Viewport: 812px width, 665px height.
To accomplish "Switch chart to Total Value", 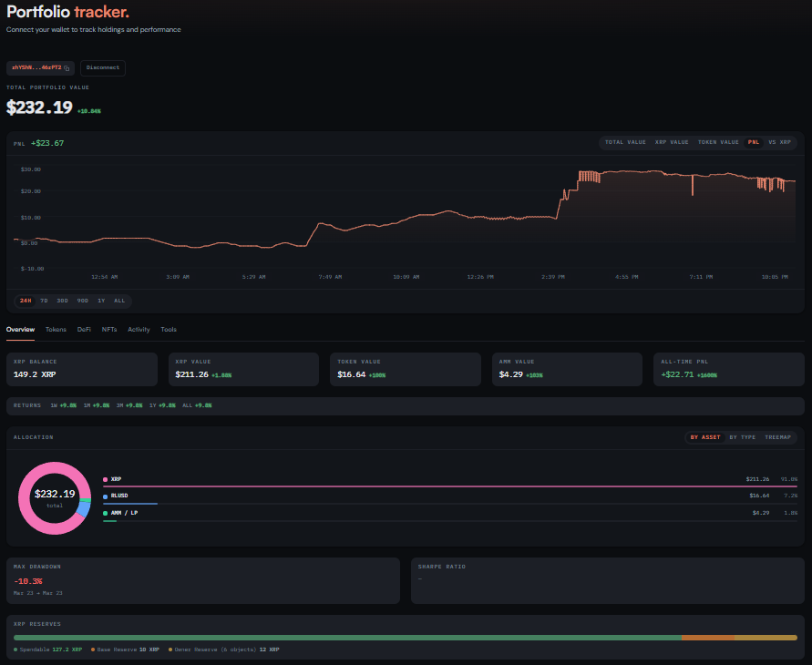I will point(625,142).
